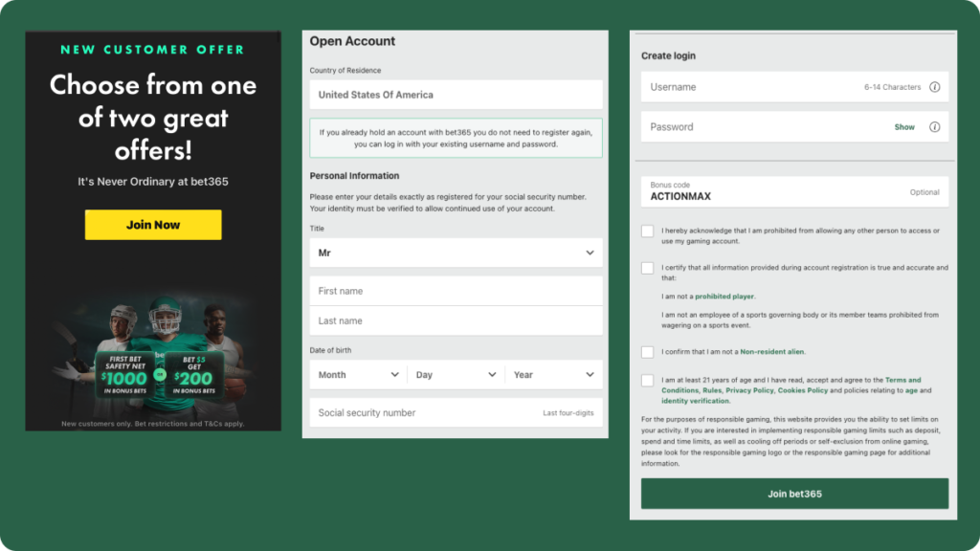Click the 'NEW CUSTOMER OFFER' text
This screenshot has height=551, width=980.
pyautogui.click(x=152, y=50)
